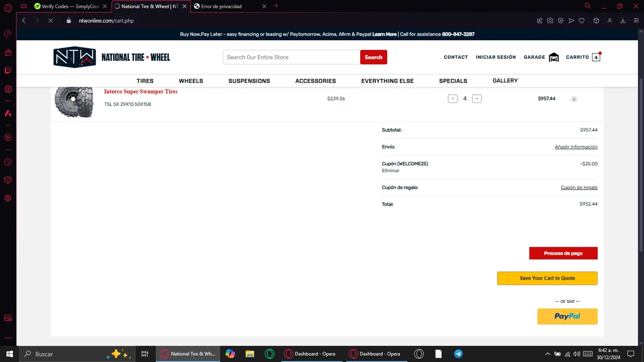Screen dimensions: 644x362
Task: Click Eliminar under WELCOME25 coupon
Action: (x=391, y=171)
